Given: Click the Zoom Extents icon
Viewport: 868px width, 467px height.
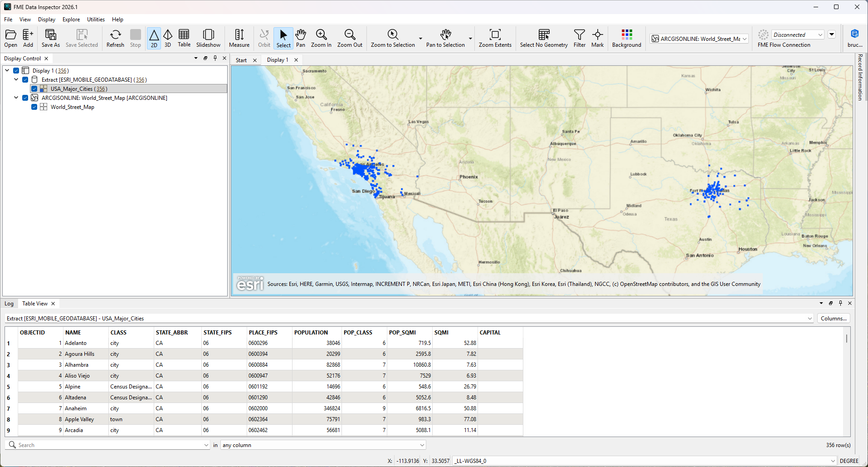Looking at the screenshot, I should coord(495,38).
